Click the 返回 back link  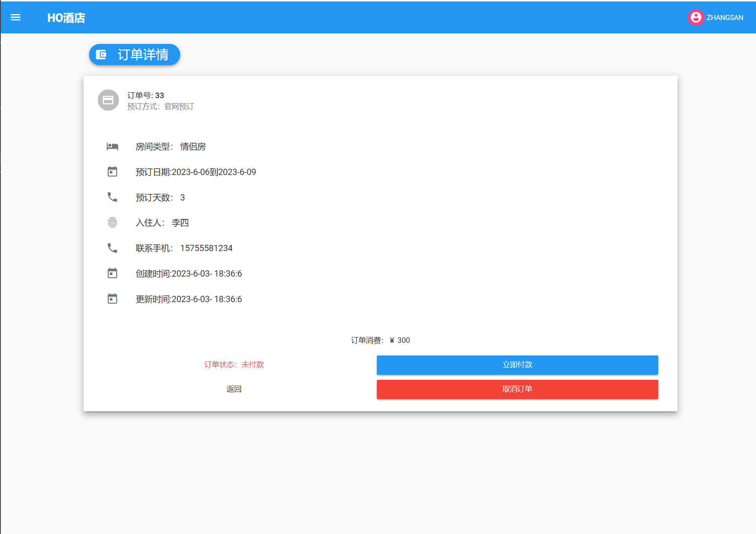(x=234, y=389)
